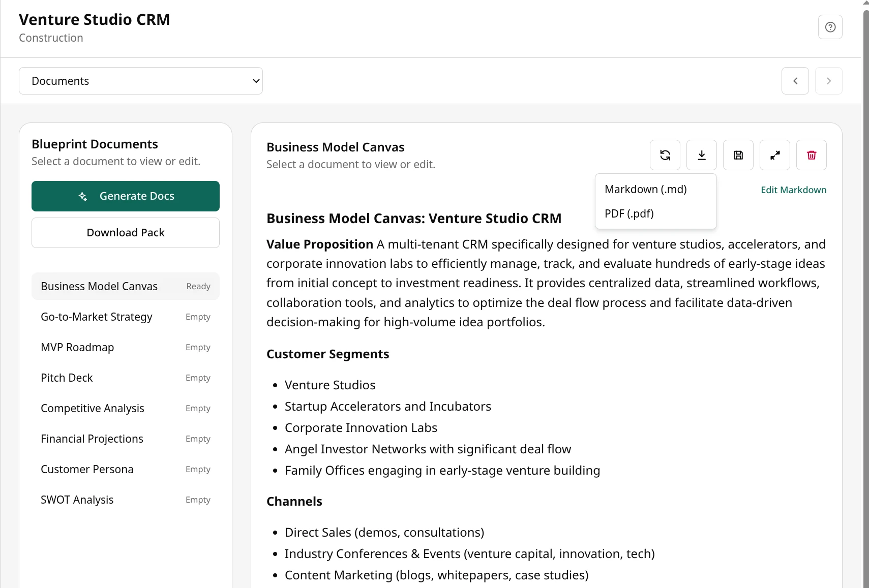
Task: Choose Markdown (.md) export option
Action: click(x=655, y=189)
